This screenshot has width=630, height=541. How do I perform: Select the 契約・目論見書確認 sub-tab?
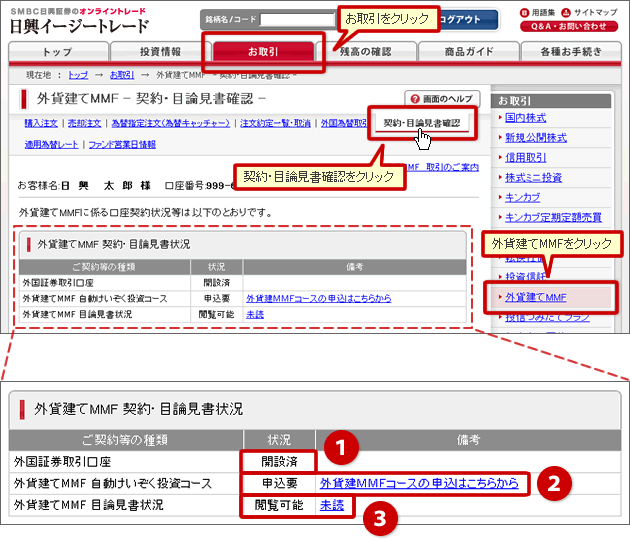click(x=422, y=123)
